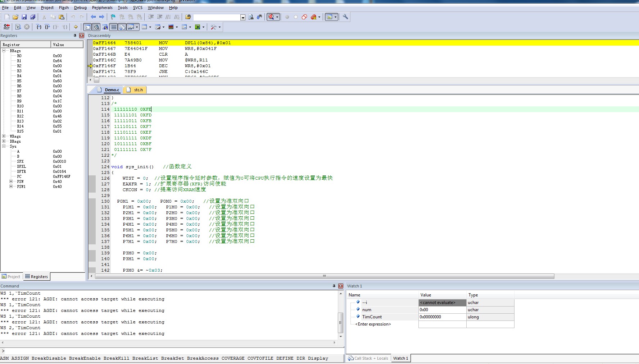Viewport: 639px width, 364px height.
Task: Run the program icon
Action: 18,27
